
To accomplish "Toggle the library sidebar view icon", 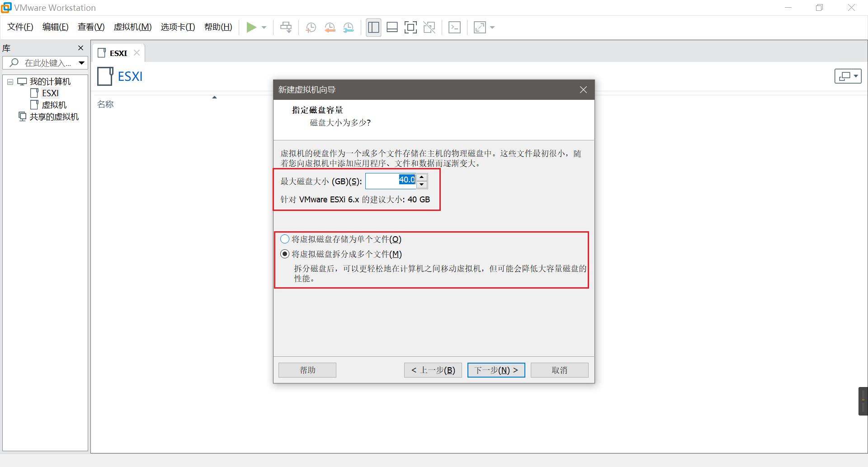I will click(373, 28).
